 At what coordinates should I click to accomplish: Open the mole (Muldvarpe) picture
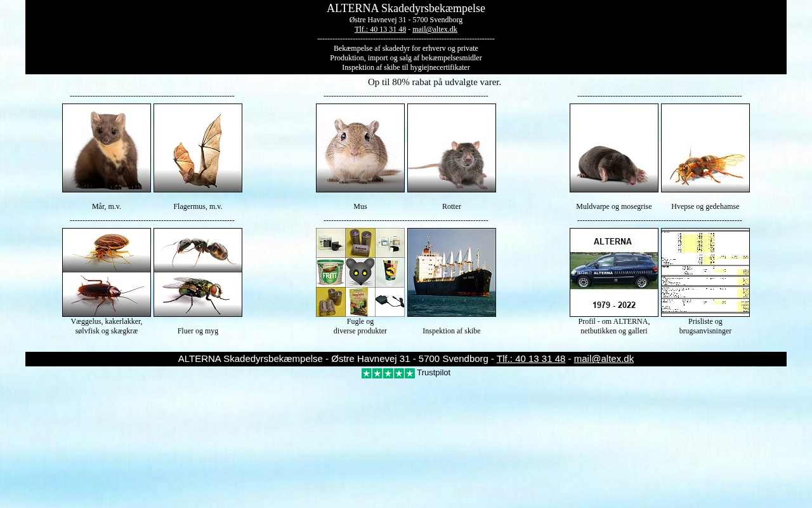coord(614,148)
